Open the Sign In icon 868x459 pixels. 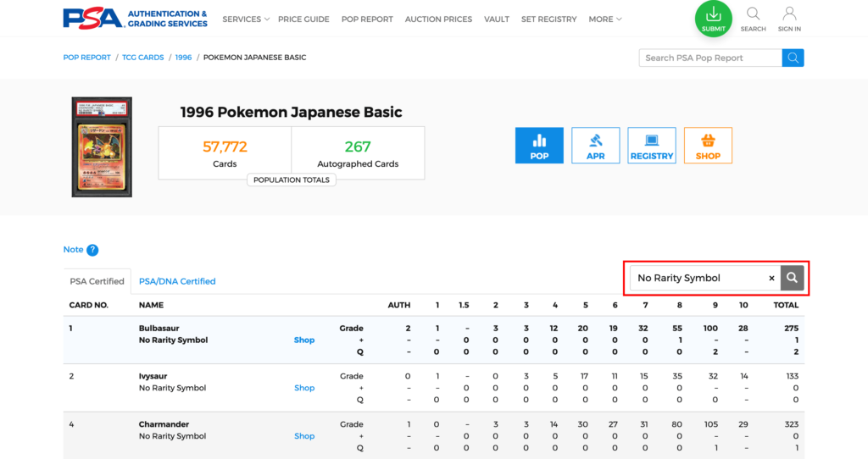click(789, 19)
